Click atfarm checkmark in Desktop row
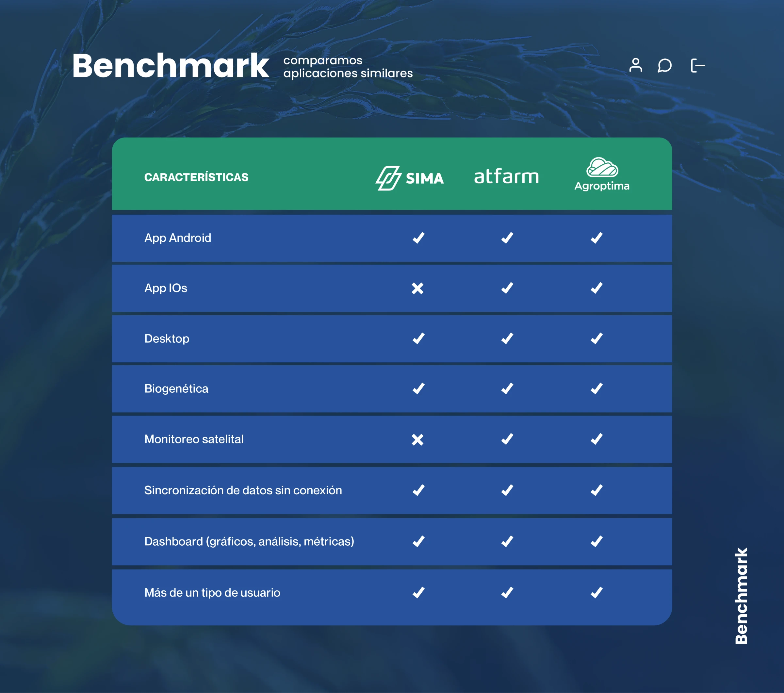Screen dimensions: 784x693 pos(507,338)
